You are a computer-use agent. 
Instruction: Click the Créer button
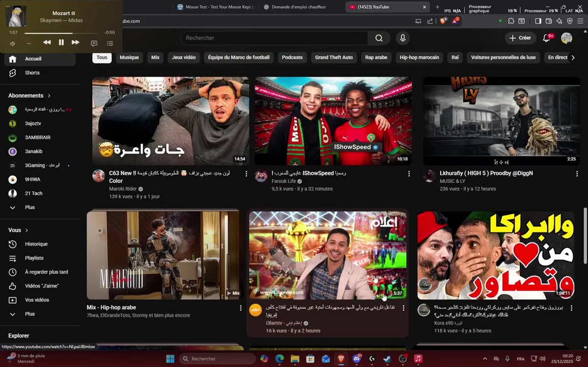pyautogui.click(x=520, y=38)
